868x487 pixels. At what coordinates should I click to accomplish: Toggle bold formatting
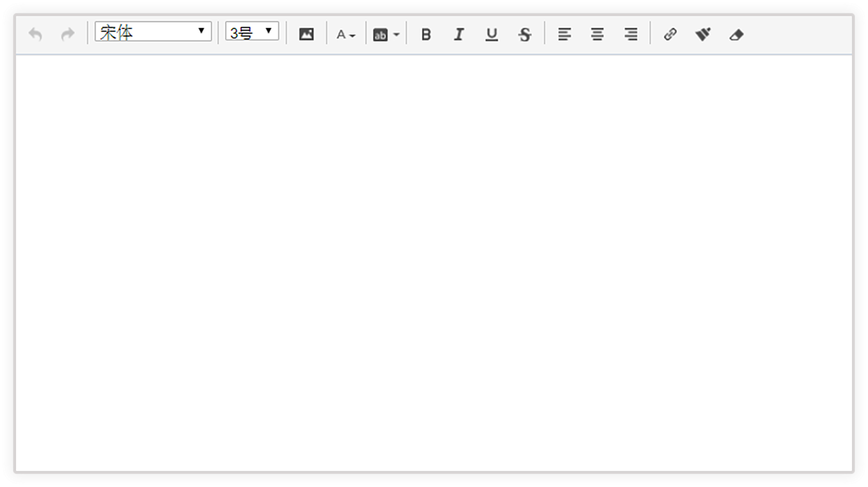click(426, 34)
